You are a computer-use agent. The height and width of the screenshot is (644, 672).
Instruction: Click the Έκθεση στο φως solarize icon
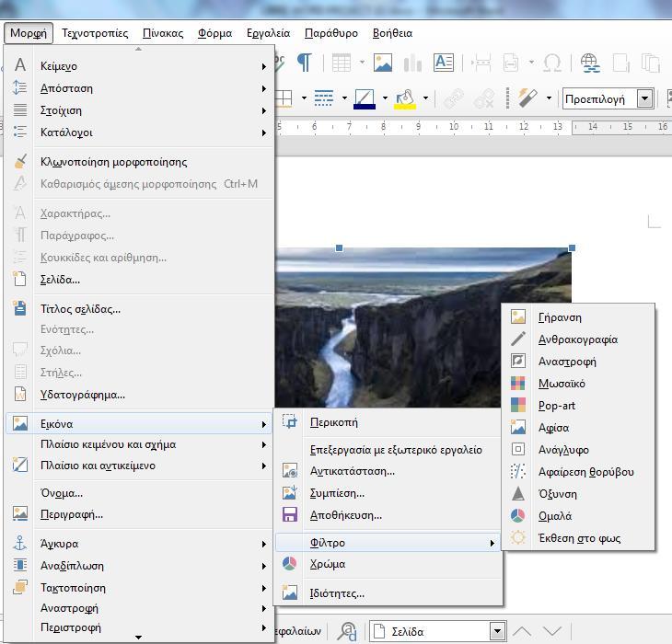click(517, 537)
